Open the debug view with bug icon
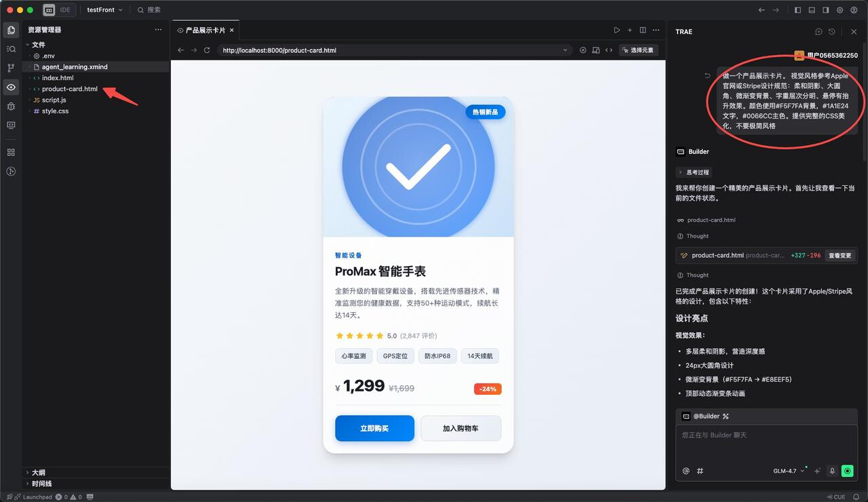This screenshot has width=868, height=502. (x=11, y=106)
